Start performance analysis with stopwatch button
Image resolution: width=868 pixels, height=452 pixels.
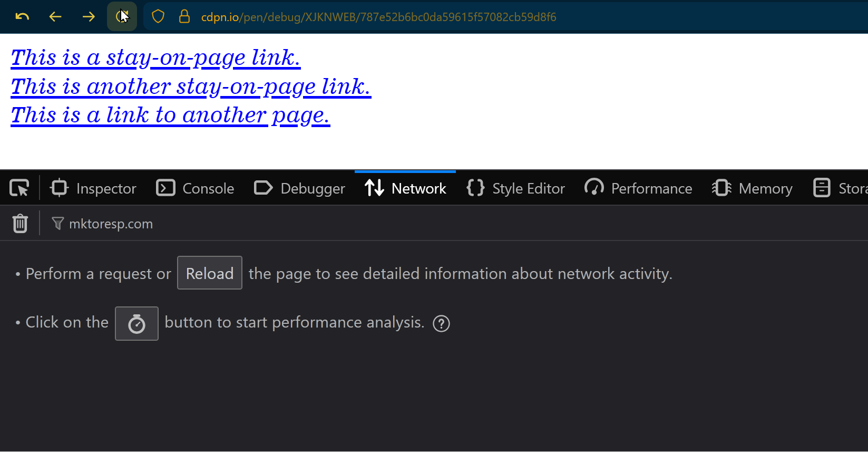pyautogui.click(x=136, y=323)
